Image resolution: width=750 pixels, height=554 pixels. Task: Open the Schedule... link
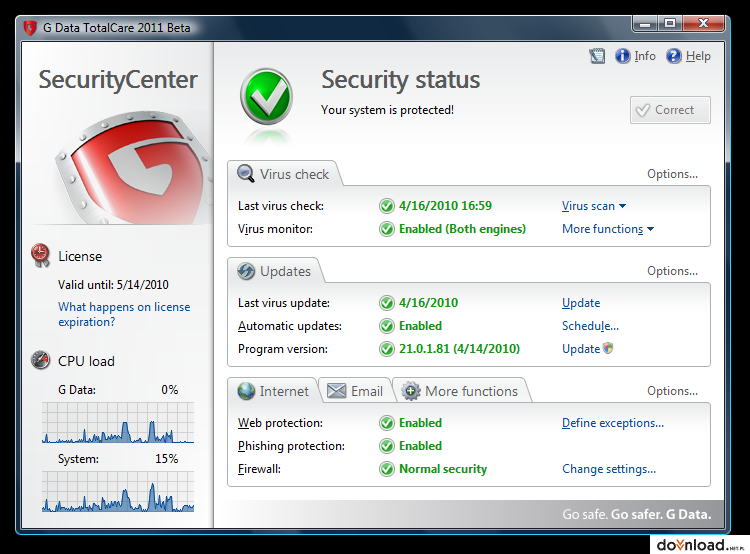tap(590, 326)
